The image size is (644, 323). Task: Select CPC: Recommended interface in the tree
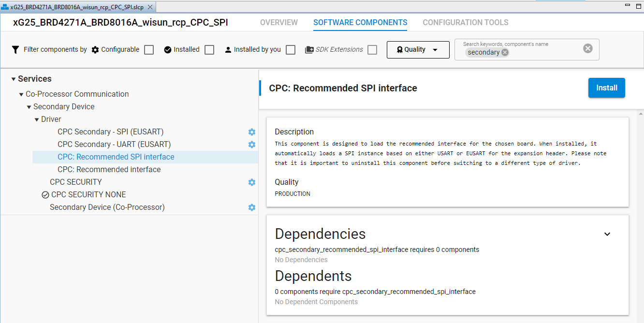pyautogui.click(x=109, y=170)
